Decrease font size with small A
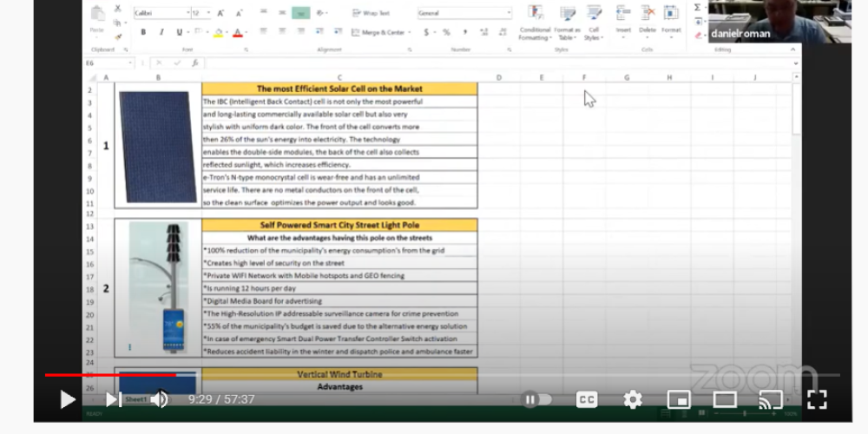This screenshot has width=868, height=434. [x=240, y=13]
